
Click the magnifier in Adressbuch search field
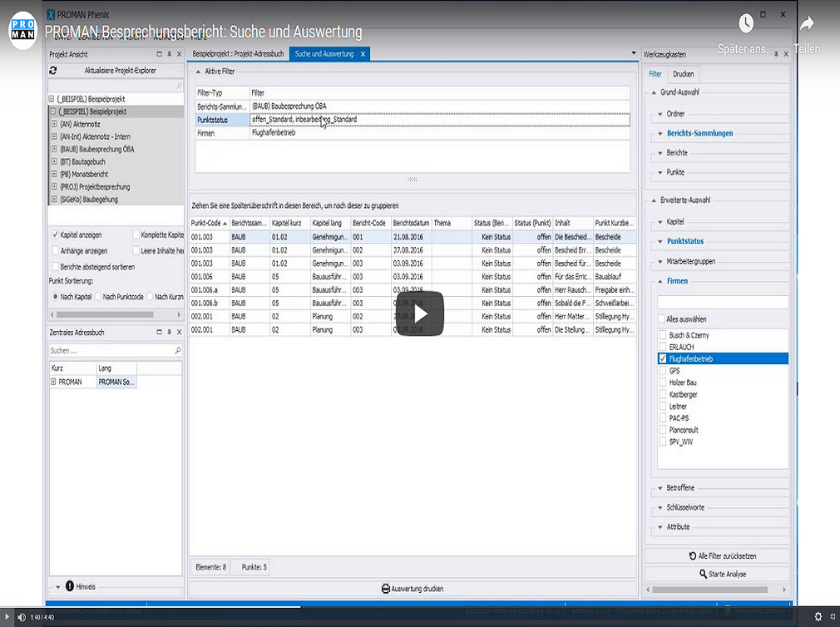coord(178,350)
